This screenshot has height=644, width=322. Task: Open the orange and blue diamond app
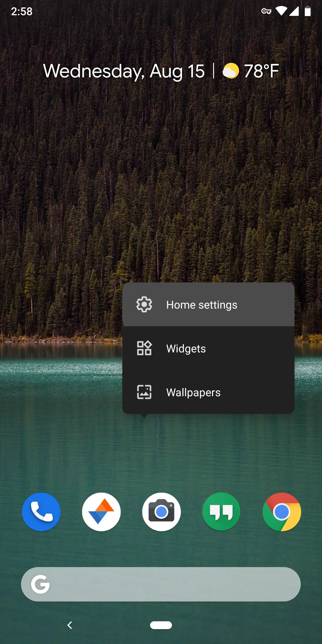pyautogui.click(x=101, y=512)
